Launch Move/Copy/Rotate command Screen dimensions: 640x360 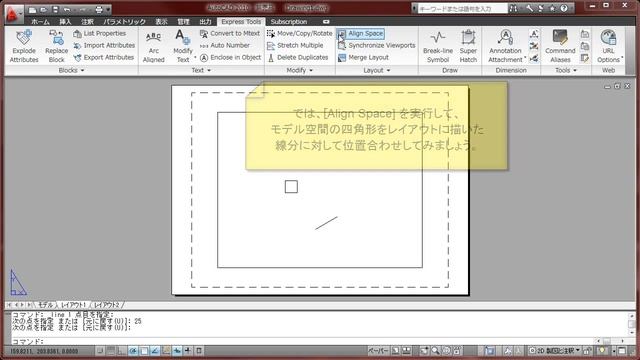[x=300, y=33]
